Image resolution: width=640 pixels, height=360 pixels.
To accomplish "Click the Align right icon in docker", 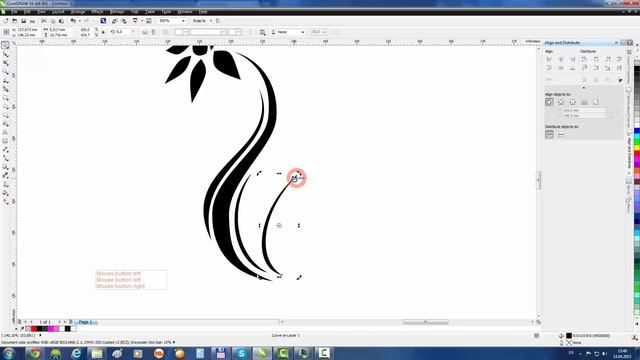I will 573,60.
